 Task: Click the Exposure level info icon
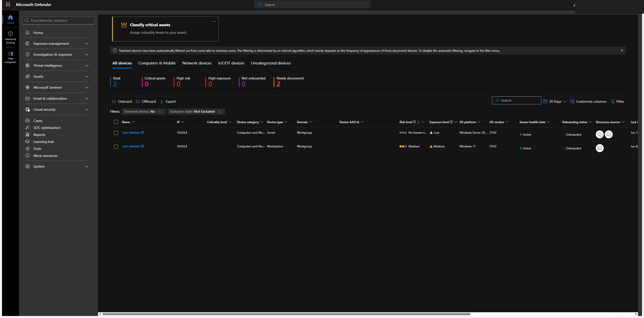pos(451,122)
